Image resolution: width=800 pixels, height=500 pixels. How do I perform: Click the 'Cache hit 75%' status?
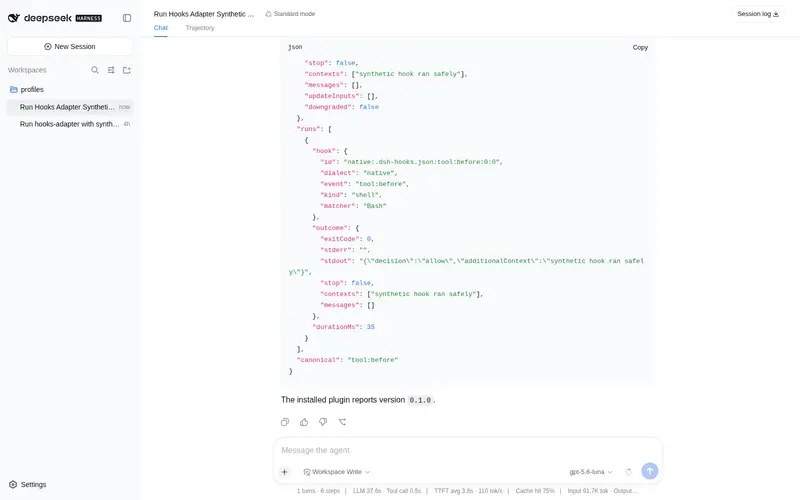535,491
